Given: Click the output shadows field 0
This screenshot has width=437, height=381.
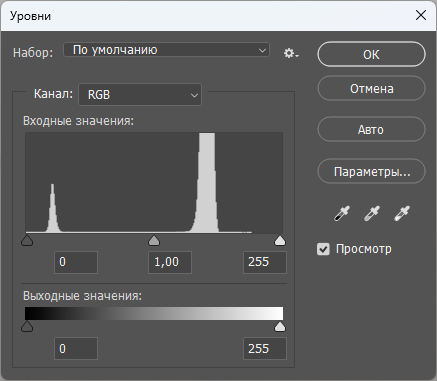Looking at the screenshot, I should tap(76, 349).
